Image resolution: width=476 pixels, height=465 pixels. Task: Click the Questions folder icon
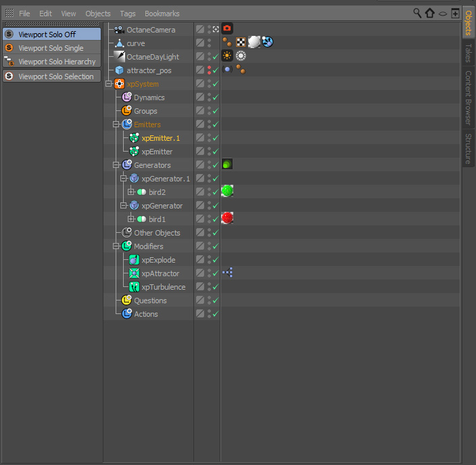126,301
